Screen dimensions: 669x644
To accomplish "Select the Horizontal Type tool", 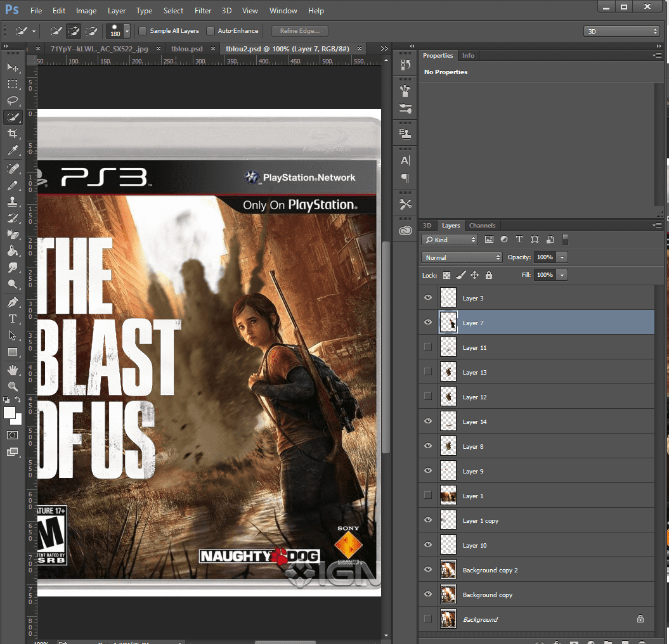I will [x=12, y=319].
